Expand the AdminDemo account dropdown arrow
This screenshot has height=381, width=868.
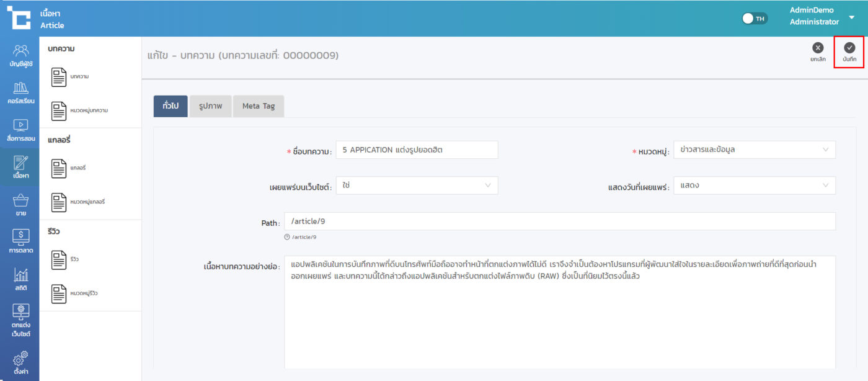pos(851,17)
